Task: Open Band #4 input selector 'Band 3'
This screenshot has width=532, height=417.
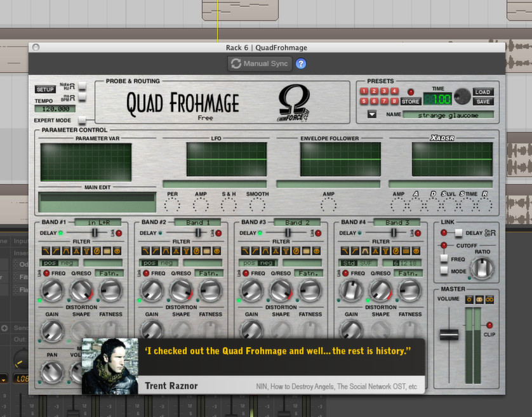Action: (397, 222)
